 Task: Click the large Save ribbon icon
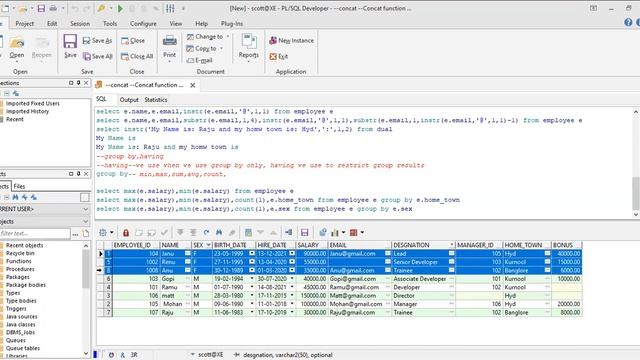pyautogui.click(x=70, y=42)
